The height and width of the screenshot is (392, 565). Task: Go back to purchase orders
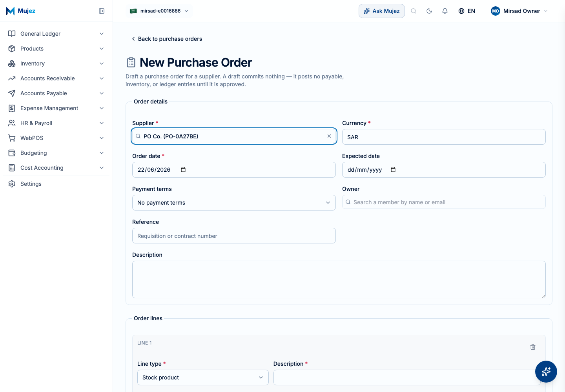click(x=167, y=39)
